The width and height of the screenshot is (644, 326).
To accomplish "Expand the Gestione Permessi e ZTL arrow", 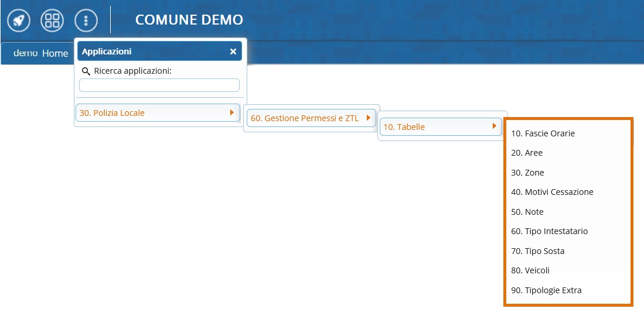I will pyautogui.click(x=368, y=118).
